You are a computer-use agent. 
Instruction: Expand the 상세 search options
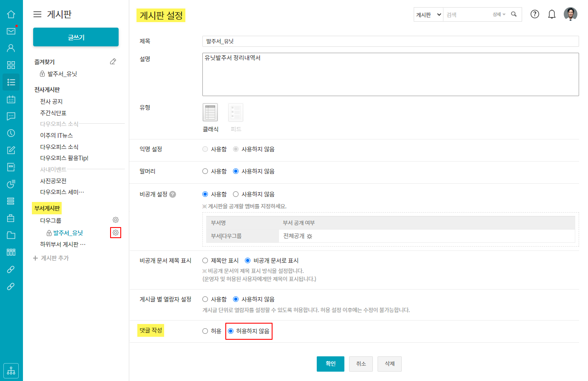(499, 14)
